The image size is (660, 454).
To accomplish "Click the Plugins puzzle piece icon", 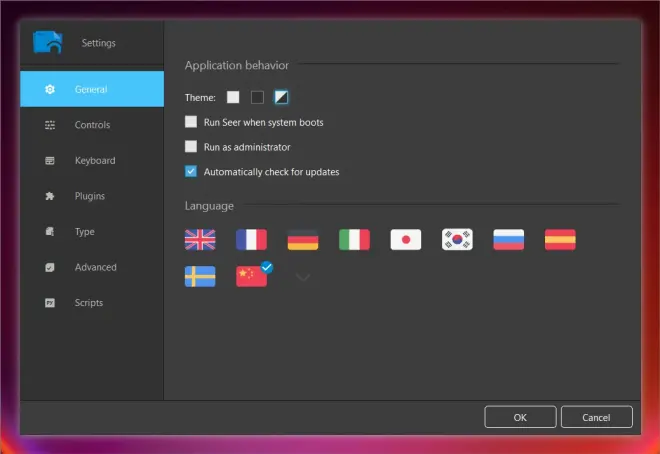I will [x=50, y=196].
